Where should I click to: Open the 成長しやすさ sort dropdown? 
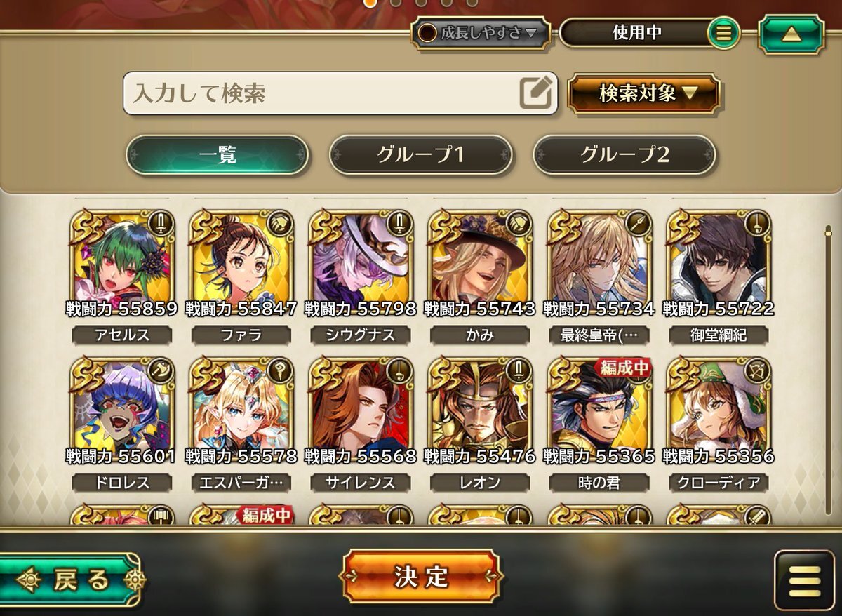click(481, 32)
